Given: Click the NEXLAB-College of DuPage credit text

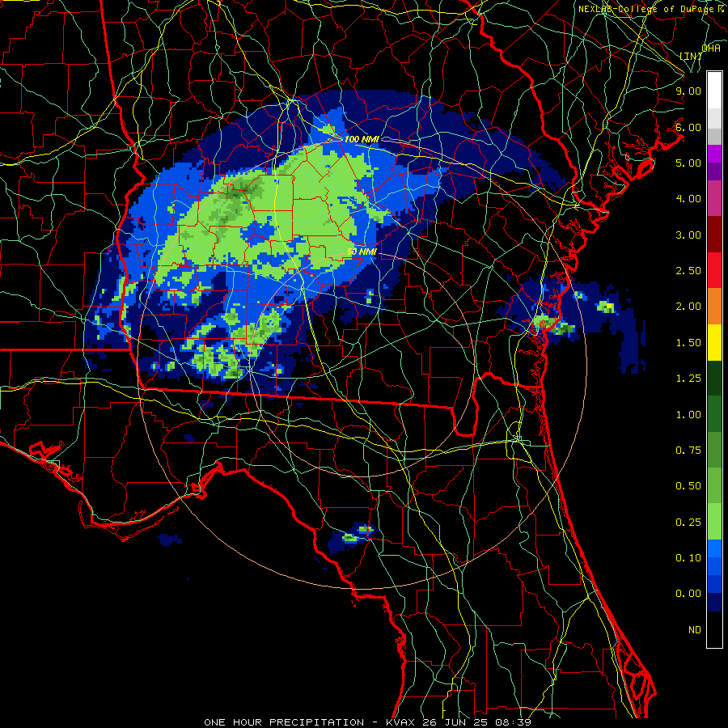Looking at the screenshot, I should point(652,9).
